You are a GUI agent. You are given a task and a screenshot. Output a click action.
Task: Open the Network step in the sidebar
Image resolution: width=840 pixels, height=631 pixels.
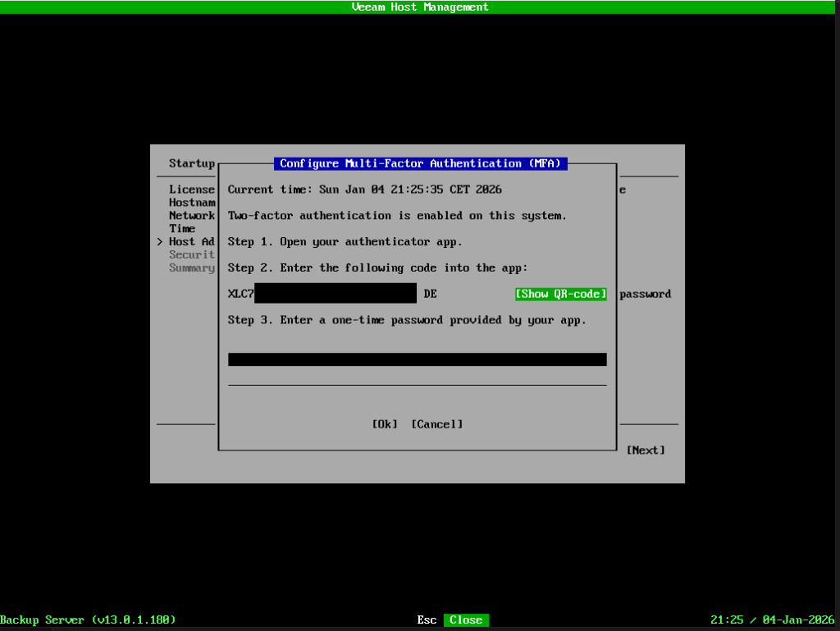tap(191, 216)
